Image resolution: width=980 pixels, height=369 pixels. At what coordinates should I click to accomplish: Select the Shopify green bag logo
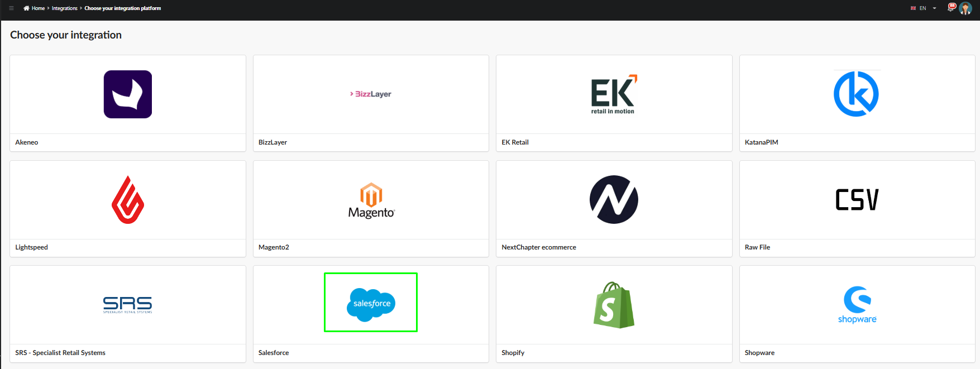point(614,305)
